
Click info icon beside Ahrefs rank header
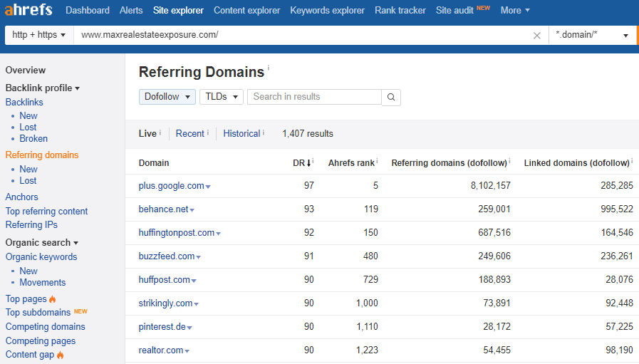[377, 161]
